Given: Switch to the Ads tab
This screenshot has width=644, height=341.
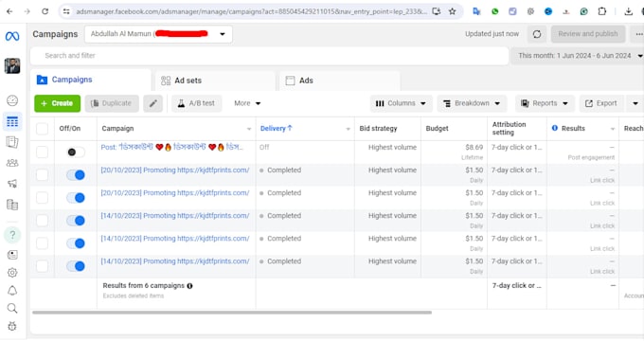Looking at the screenshot, I should tap(340, 81).
